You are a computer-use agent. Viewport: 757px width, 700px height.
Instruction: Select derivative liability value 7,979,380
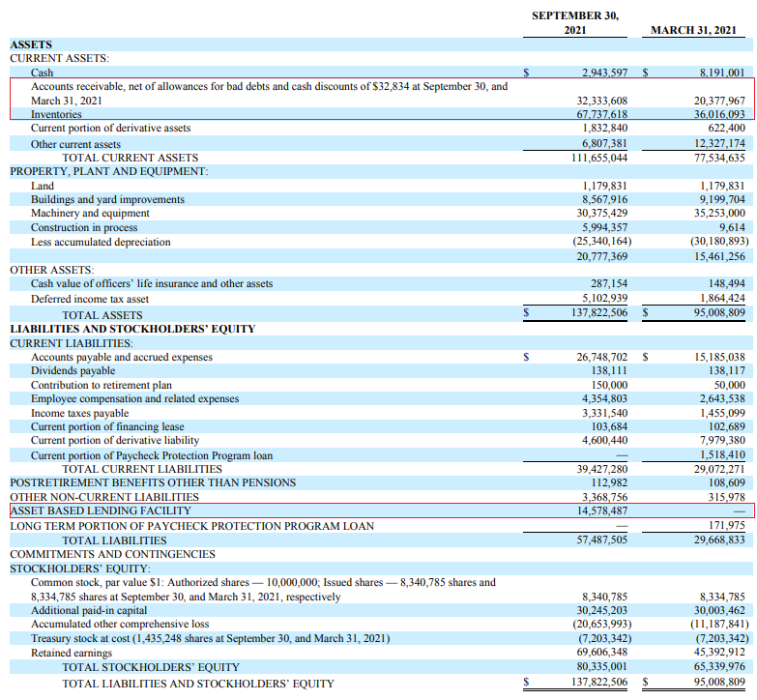click(722, 440)
